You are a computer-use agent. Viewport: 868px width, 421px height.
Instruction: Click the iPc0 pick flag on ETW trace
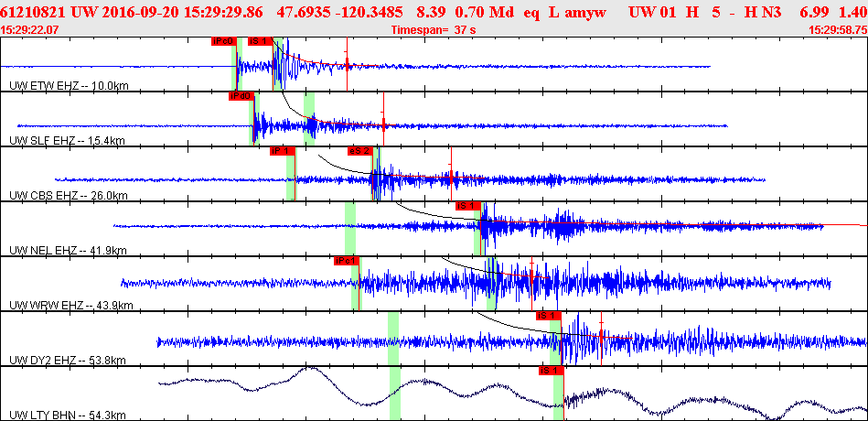[x=224, y=41]
